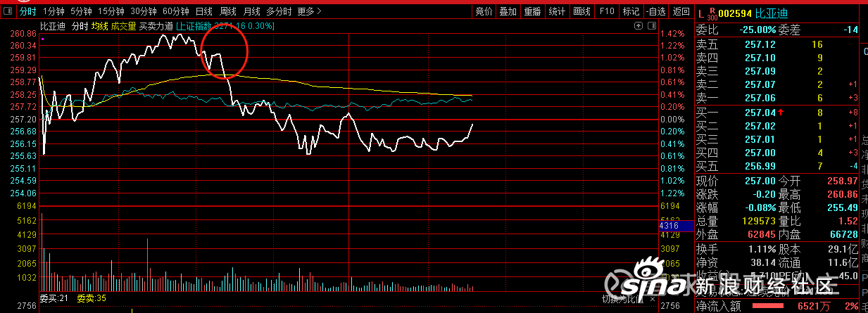Click the red up arrow next to 257.04
868x313 pixels.
[x=782, y=112]
